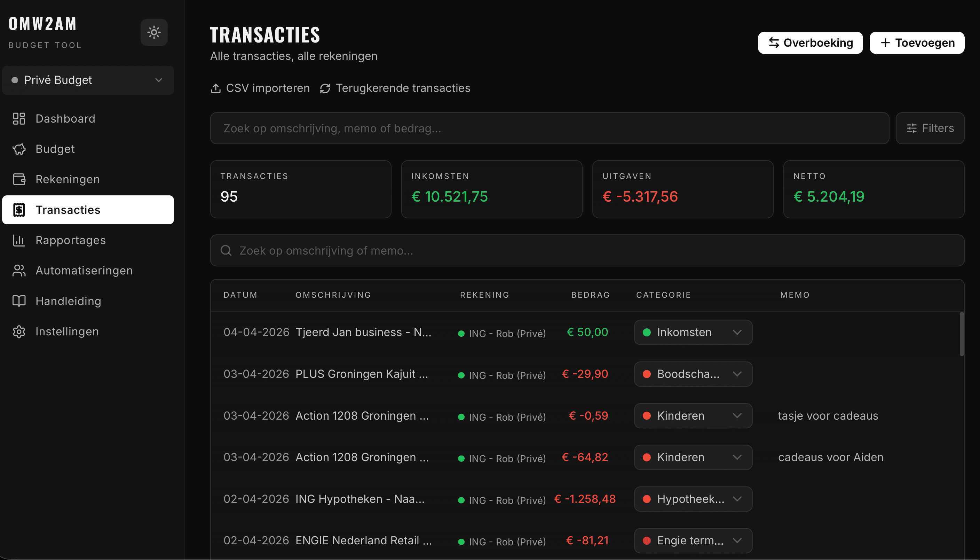Open the Privé Budget selector
The width and height of the screenshot is (980, 560).
[88, 80]
